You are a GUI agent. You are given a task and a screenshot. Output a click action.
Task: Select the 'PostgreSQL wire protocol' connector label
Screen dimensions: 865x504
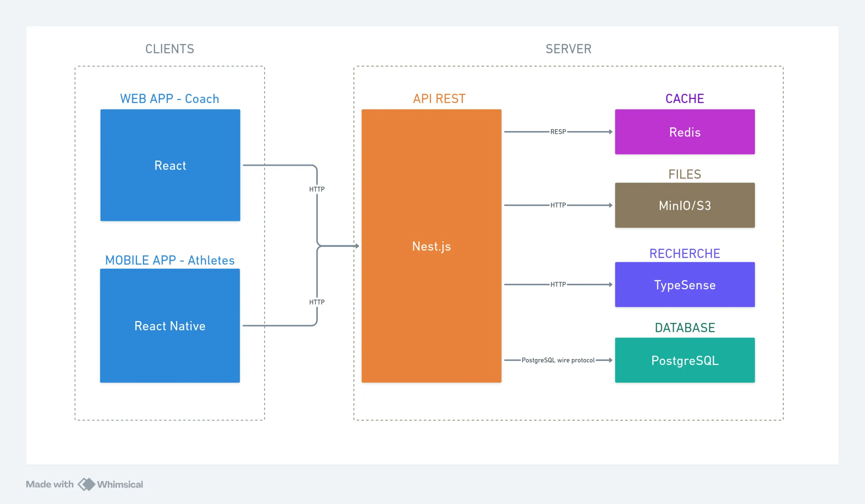tap(558, 360)
